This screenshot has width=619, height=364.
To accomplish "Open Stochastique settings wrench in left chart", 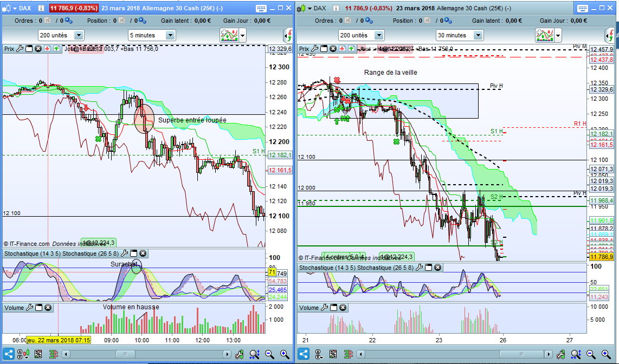I will [x=124, y=253].
